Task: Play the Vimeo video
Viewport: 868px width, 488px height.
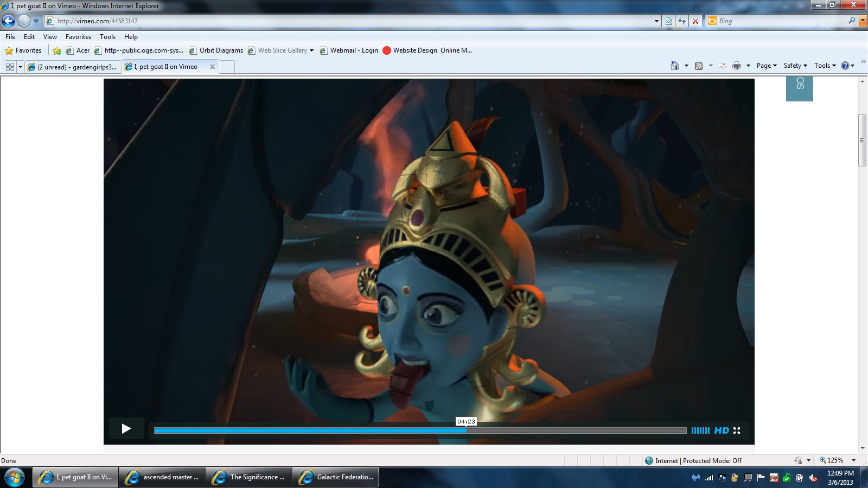Action: (x=126, y=429)
